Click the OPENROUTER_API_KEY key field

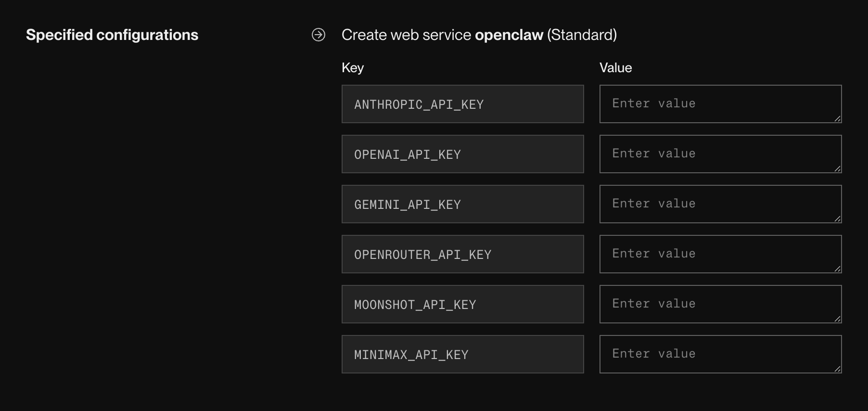tap(462, 254)
